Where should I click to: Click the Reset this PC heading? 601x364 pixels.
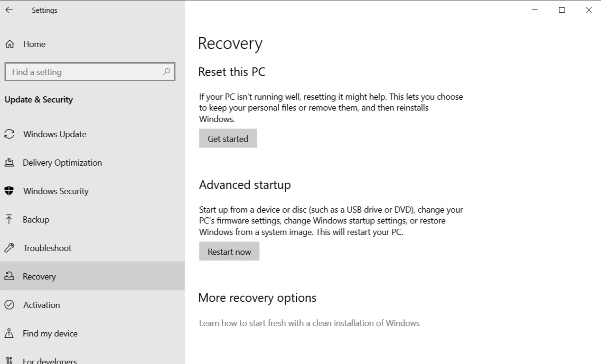tap(232, 72)
